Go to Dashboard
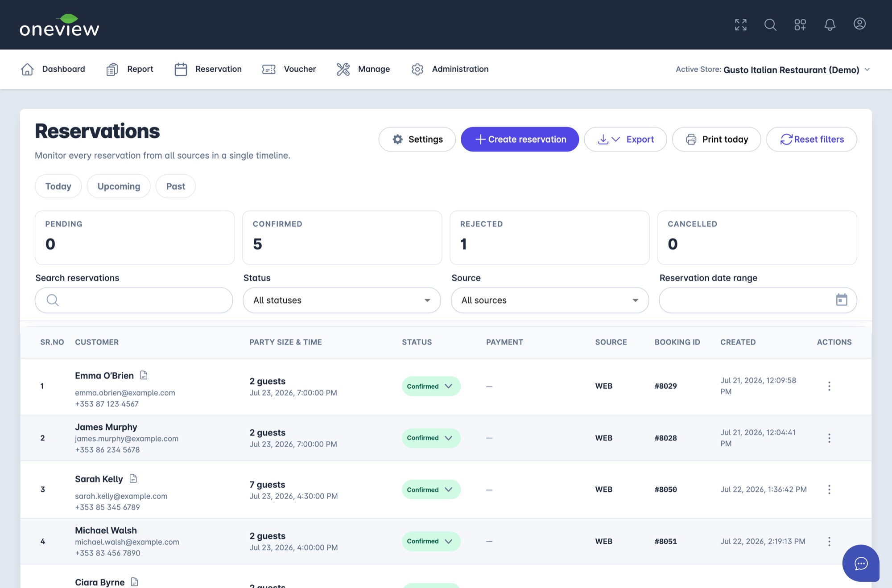 [53, 69]
